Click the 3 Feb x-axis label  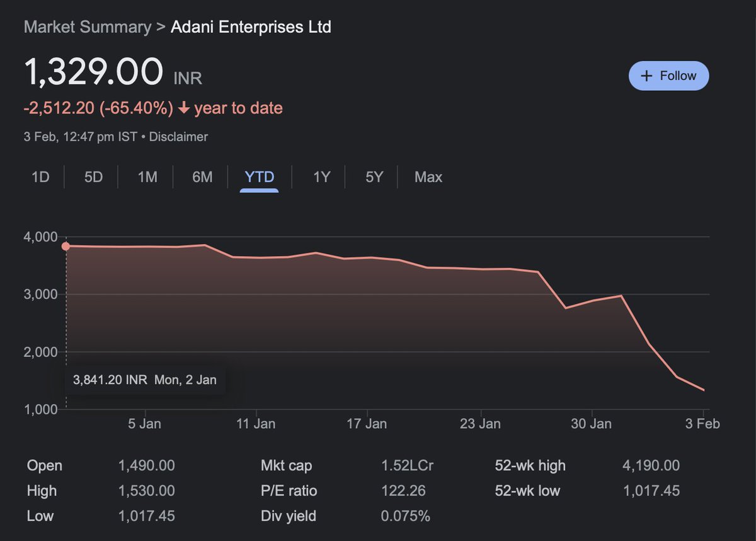coord(702,424)
